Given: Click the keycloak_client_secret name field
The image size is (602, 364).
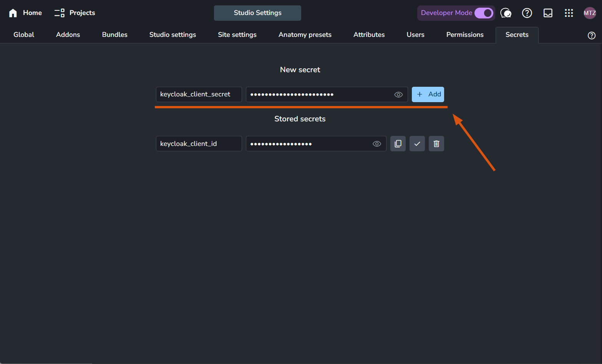Looking at the screenshot, I should click(x=199, y=94).
